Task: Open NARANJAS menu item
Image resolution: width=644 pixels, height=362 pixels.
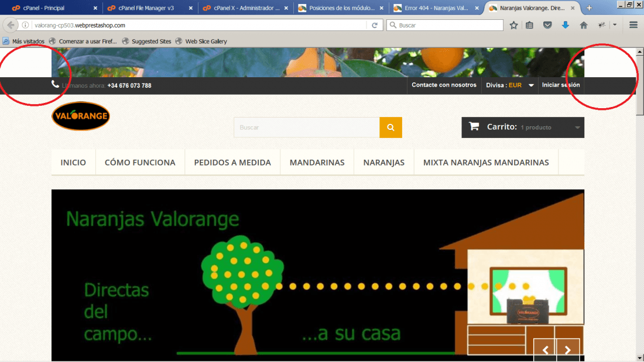Action: pyautogui.click(x=383, y=163)
